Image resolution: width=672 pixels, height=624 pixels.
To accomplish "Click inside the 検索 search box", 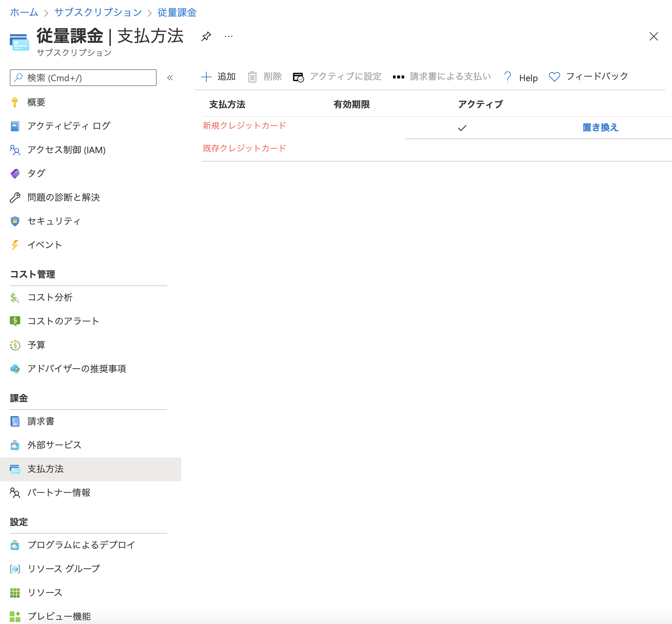I will (x=83, y=78).
